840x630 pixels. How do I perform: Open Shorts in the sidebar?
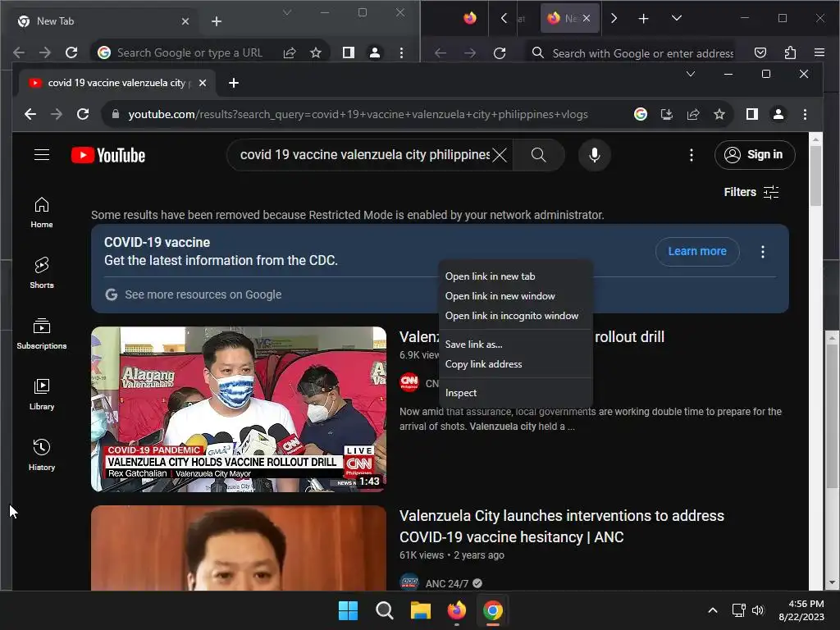[42, 273]
